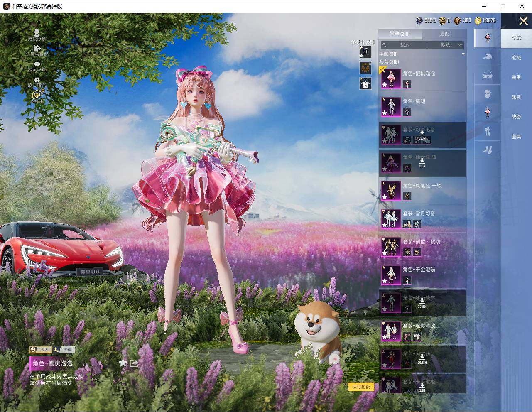Image resolution: width=532 pixels, height=412 pixels.
Task: Click first sub-item of 套装-创世·救赎
Action: coord(407,252)
